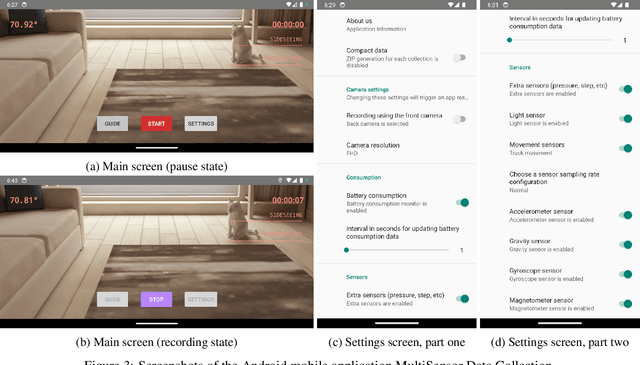Image resolution: width=640 pixels, height=365 pixels.
Task: Open SETTINGS button in pause state screen
Action: tap(201, 124)
